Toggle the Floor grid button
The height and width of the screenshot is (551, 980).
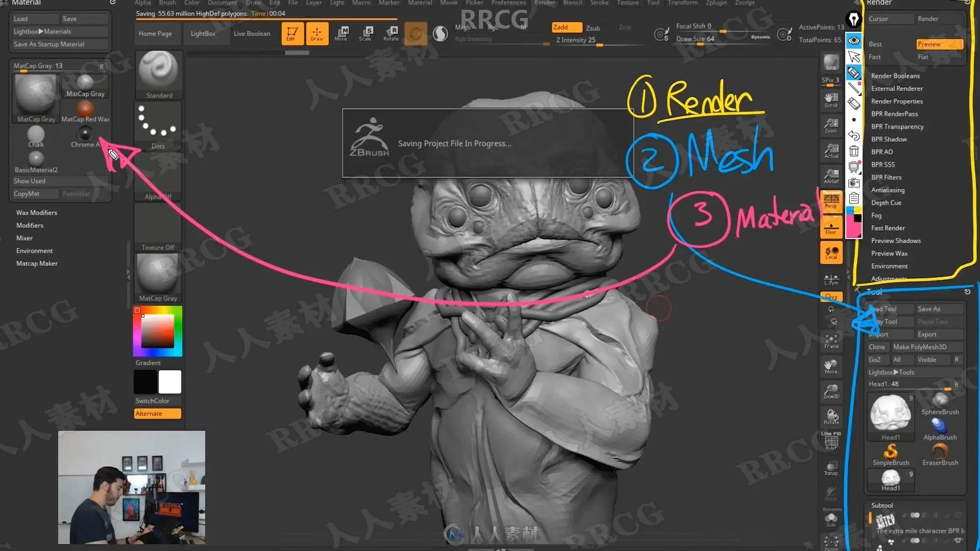pos(831,227)
